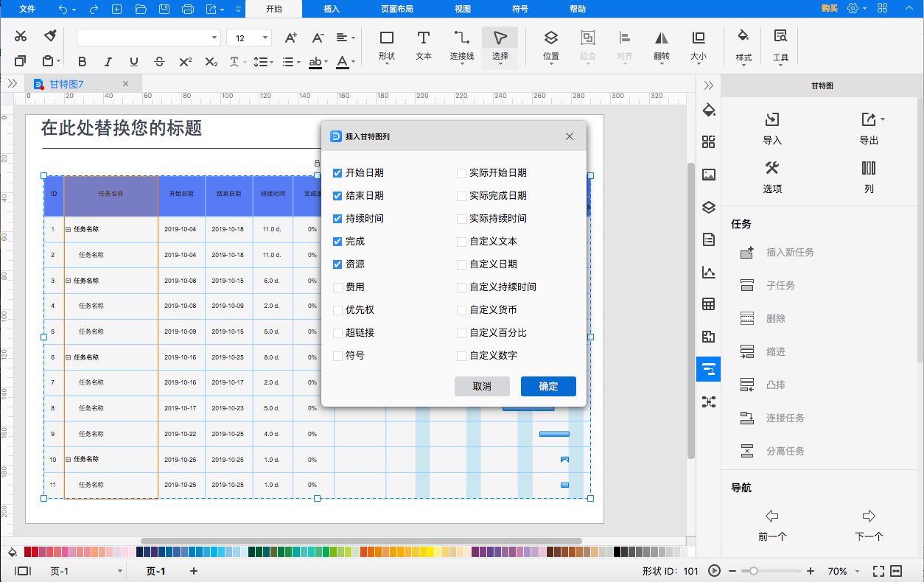Click the cut scissors icon
This screenshot has height=582, width=924.
[x=21, y=36]
